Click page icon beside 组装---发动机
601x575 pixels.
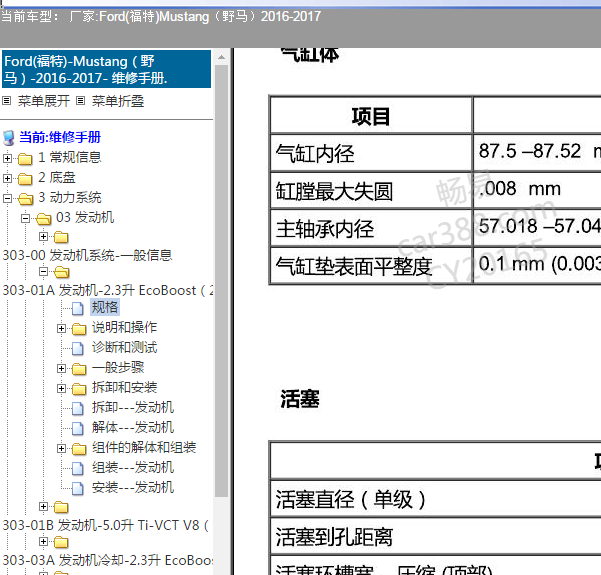[78, 468]
